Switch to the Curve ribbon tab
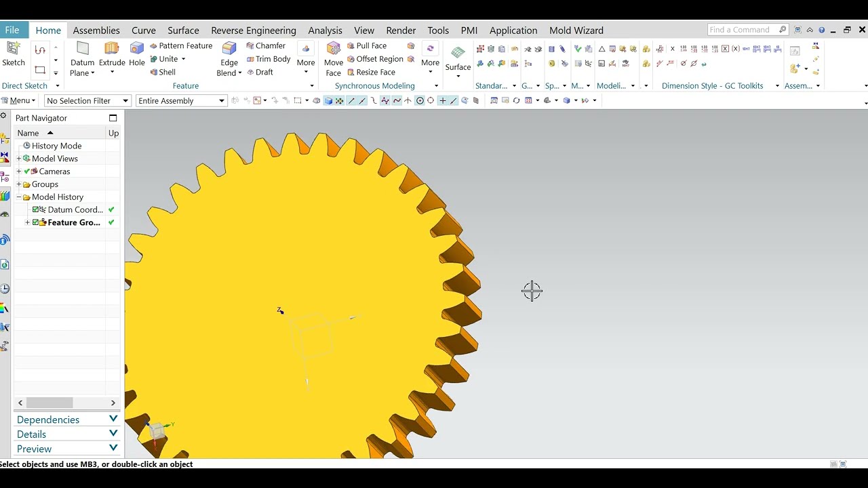The height and width of the screenshot is (488, 868). 144,30
